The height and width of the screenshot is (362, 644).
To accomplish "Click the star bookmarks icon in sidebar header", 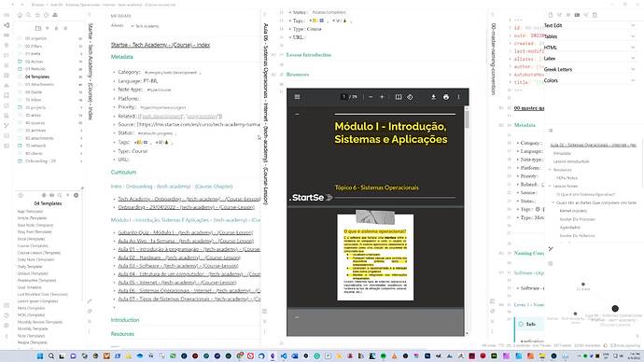I will coord(37,15).
